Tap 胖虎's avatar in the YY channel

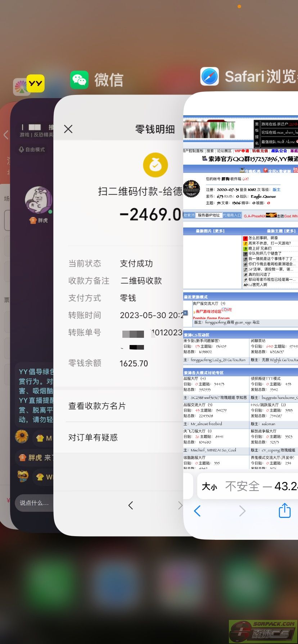click(38, 200)
